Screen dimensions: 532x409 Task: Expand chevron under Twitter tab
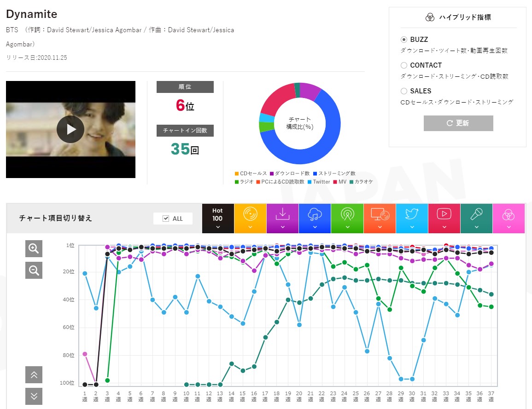pos(412,227)
